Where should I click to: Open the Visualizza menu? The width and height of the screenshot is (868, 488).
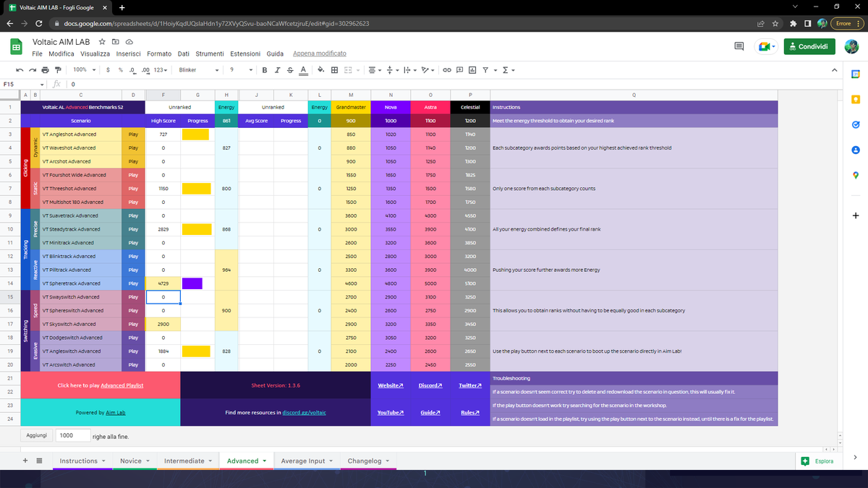coord(95,53)
